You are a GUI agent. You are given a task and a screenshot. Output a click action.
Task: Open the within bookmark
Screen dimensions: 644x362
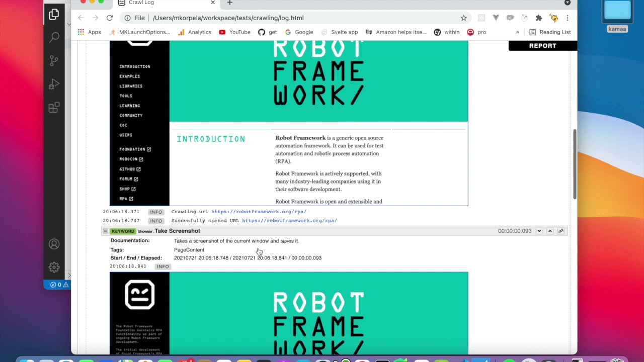pos(446,32)
